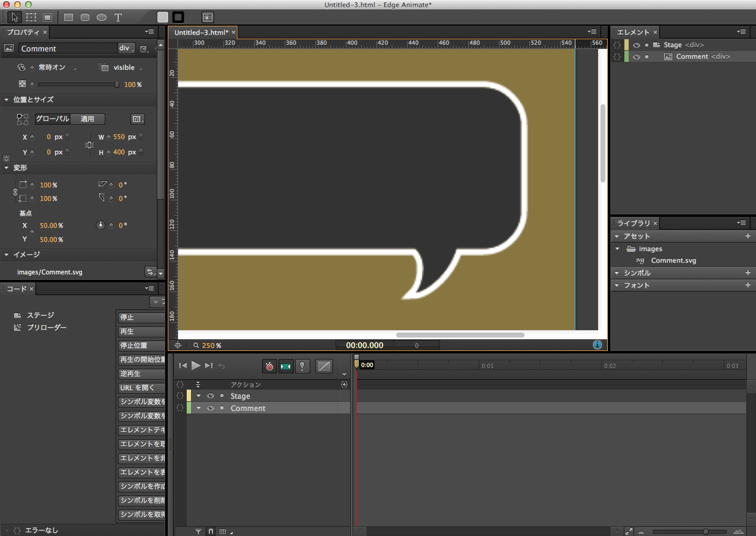Open the easing graph button
This screenshot has height=536, width=756.
[x=324, y=366]
